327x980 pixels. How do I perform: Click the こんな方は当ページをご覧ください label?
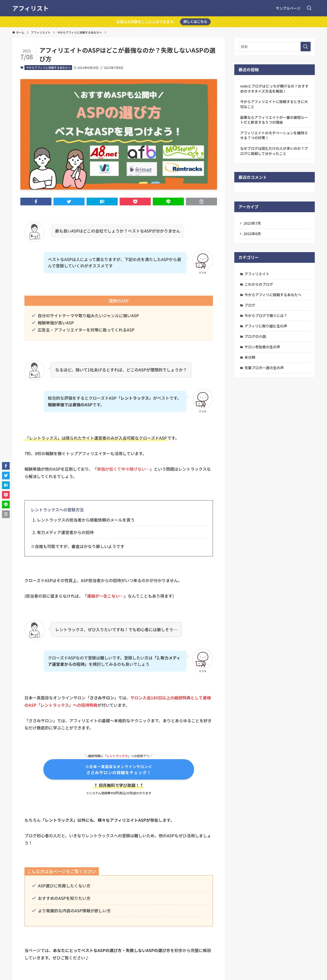(62, 871)
